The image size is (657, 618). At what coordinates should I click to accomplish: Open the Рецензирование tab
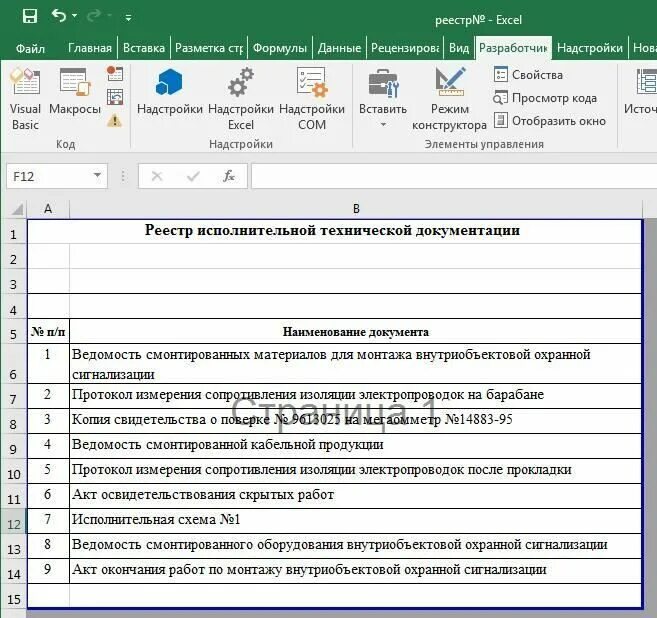pyautogui.click(x=405, y=48)
